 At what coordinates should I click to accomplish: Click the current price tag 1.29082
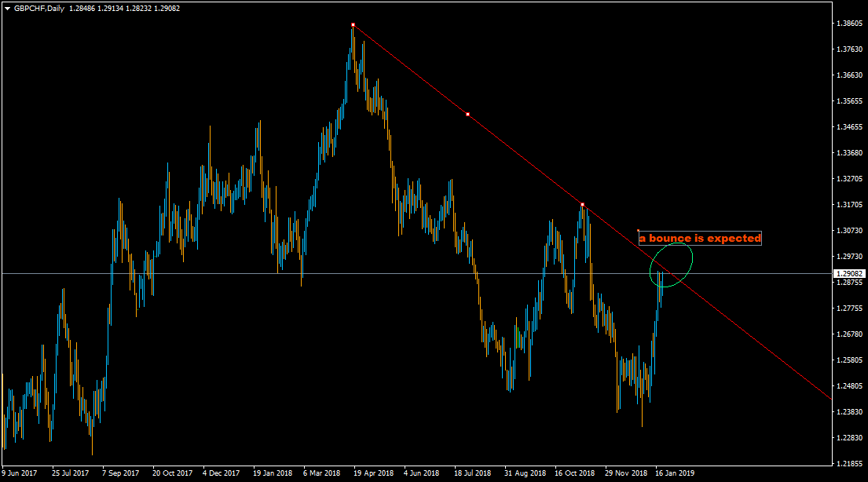tap(848, 273)
